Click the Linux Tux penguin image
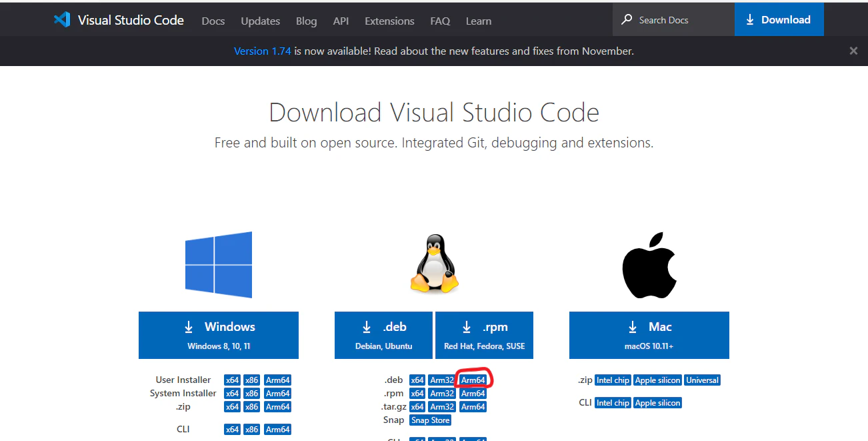 pyautogui.click(x=434, y=264)
